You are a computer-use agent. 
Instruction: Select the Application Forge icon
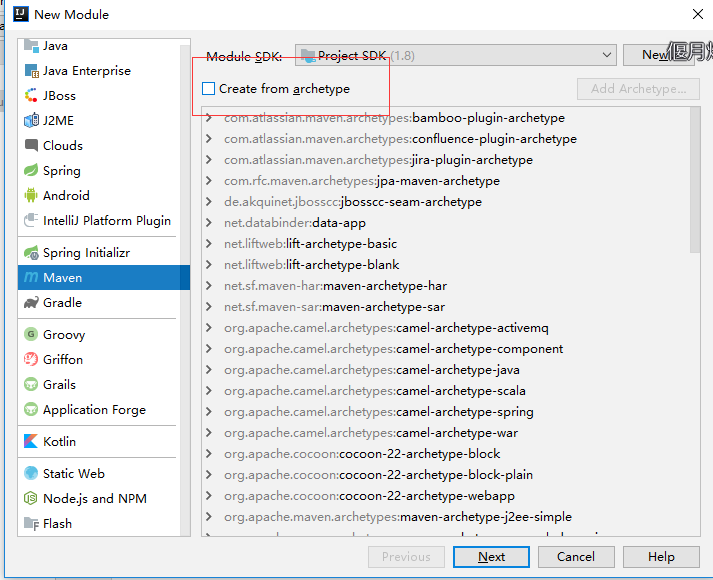coord(31,410)
